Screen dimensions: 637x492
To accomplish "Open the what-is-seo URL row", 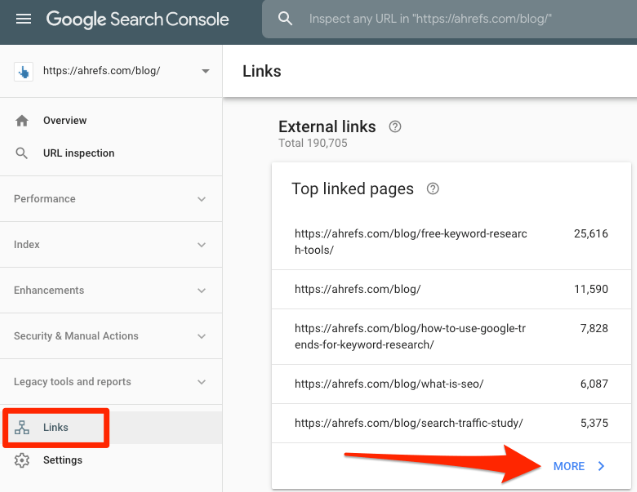I will pyautogui.click(x=451, y=384).
